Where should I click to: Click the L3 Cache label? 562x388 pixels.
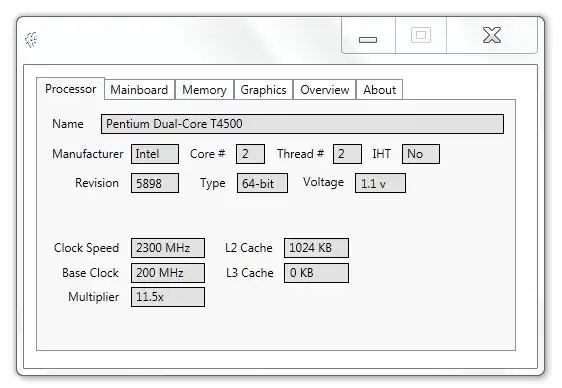[250, 273]
